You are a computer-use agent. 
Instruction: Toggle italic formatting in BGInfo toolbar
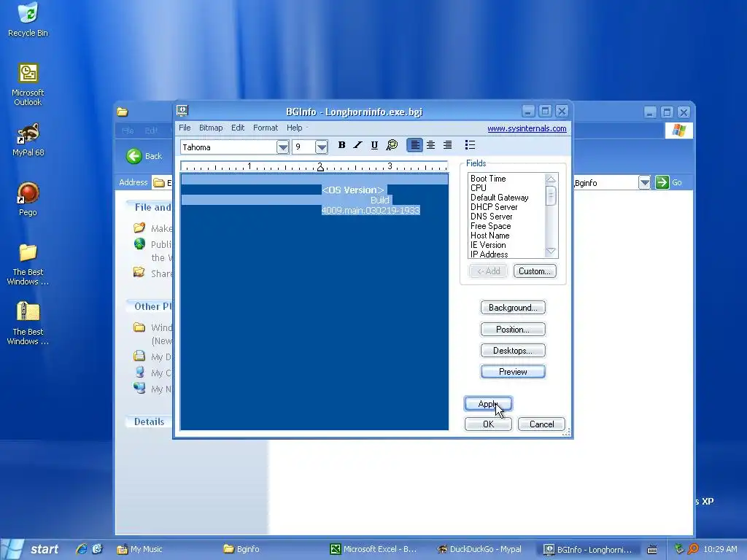tap(357, 145)
